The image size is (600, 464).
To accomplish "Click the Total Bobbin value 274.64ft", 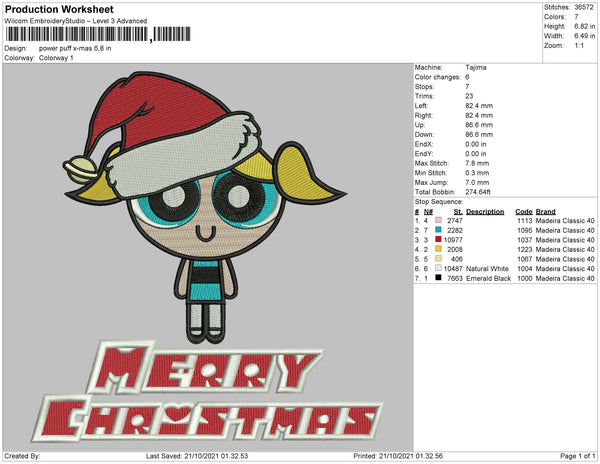I will (x=478, y=192).
